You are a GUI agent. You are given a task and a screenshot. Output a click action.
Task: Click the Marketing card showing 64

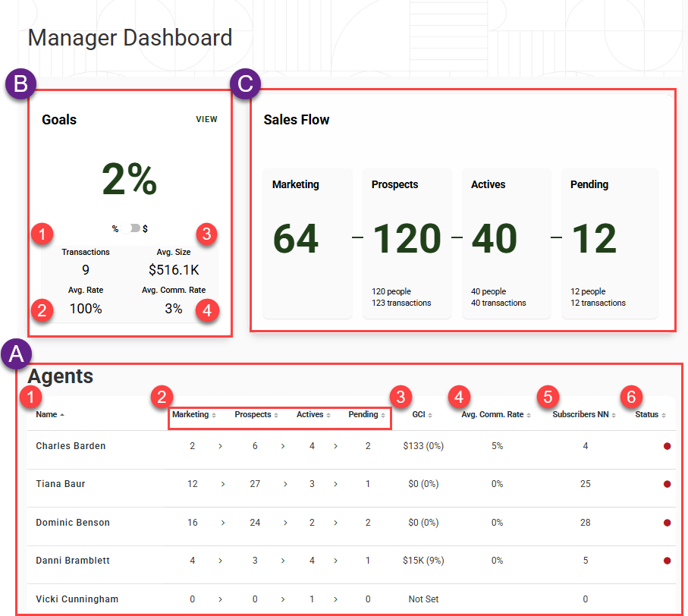[307, 243]
